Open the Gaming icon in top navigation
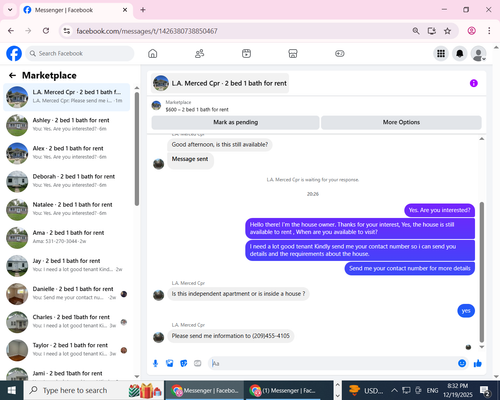Image resolution: width=500 pixels, height=400 pixels. click(340, 53)
